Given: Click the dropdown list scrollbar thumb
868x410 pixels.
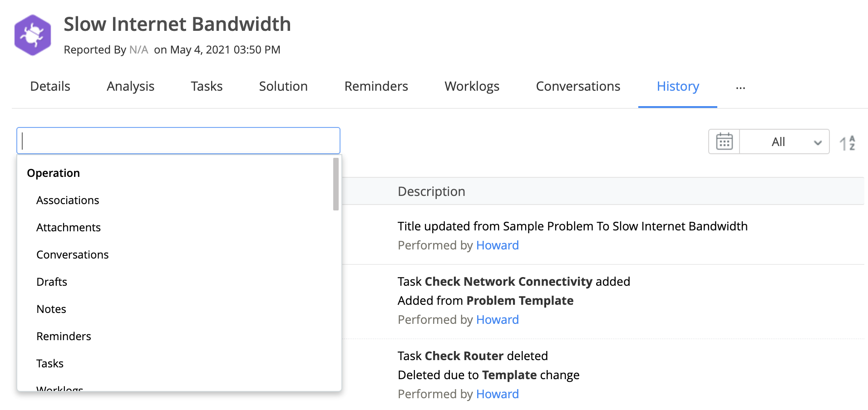Looking at the screenshot, I should [336, 184].
